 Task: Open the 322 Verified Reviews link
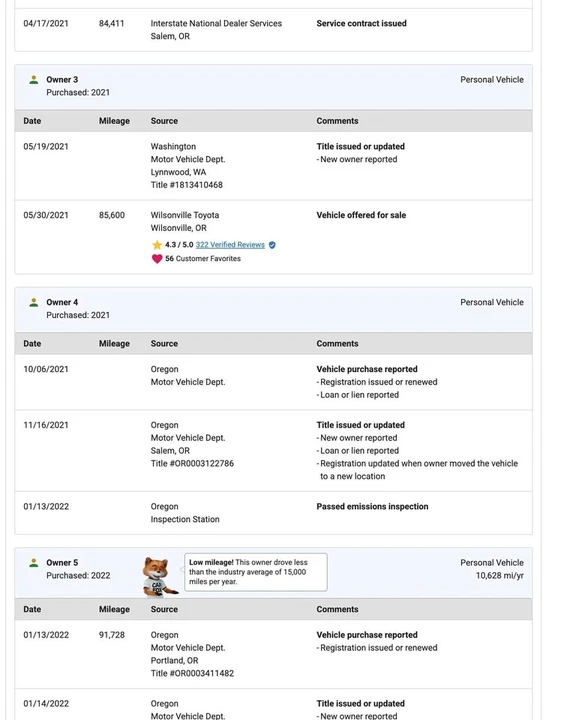(230, 245)
